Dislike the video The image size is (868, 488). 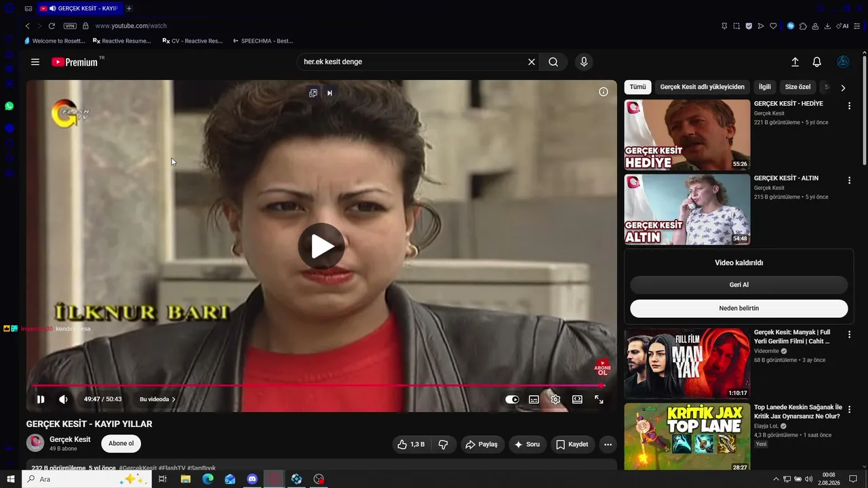[443, 445]
